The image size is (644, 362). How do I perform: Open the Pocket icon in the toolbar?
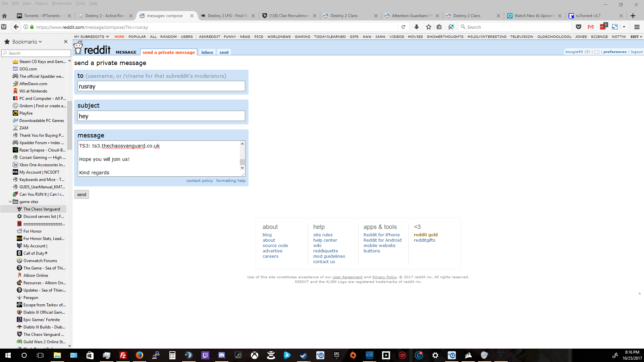click(579, 27)
